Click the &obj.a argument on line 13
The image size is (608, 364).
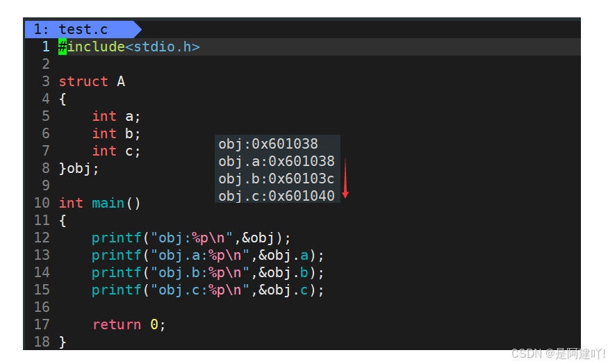coord(284,256)
